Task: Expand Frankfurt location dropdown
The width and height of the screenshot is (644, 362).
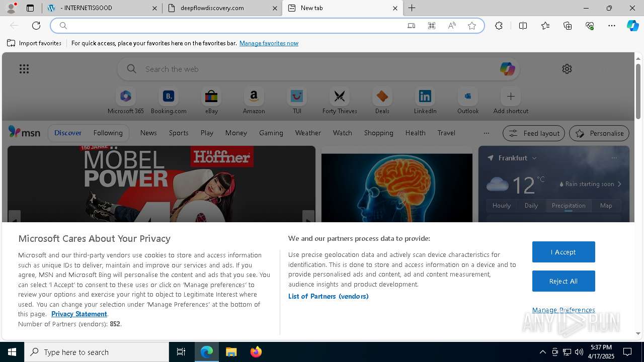Action: tap(534, 158)
